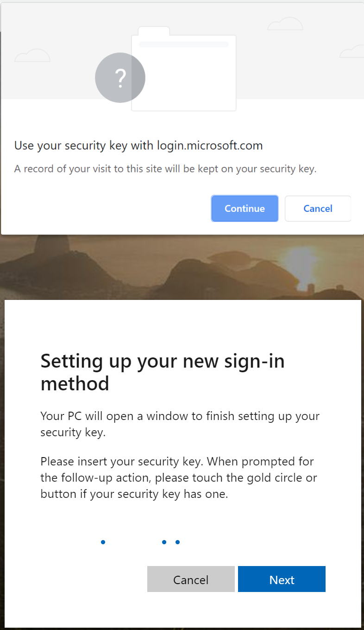The width and height of the screenshot is (364, 630).
Task: Click the leftmost blue loading dot
Action: click(103, 542)
